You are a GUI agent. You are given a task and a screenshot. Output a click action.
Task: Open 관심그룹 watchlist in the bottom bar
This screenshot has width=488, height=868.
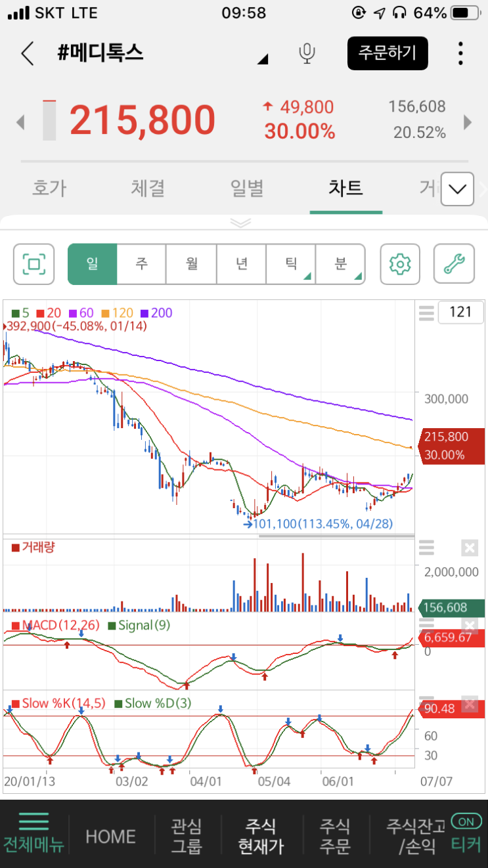[x=187, y=836]
